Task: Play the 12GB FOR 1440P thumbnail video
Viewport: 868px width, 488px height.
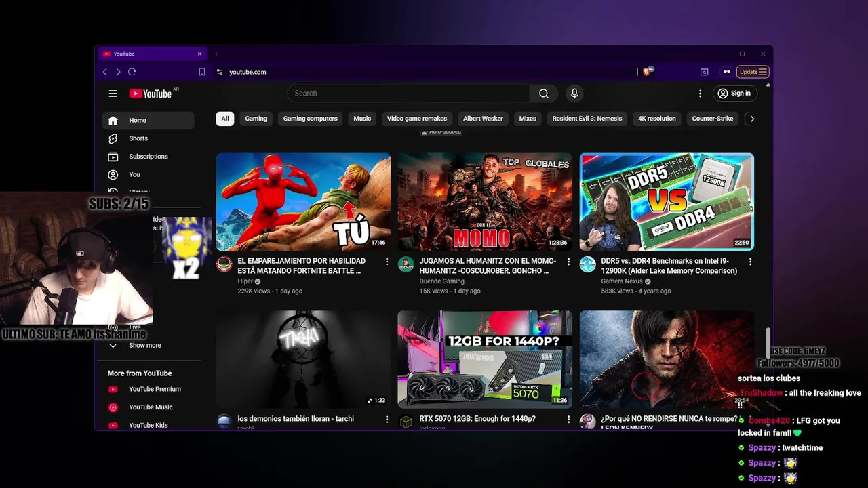Action: point(485,359)
